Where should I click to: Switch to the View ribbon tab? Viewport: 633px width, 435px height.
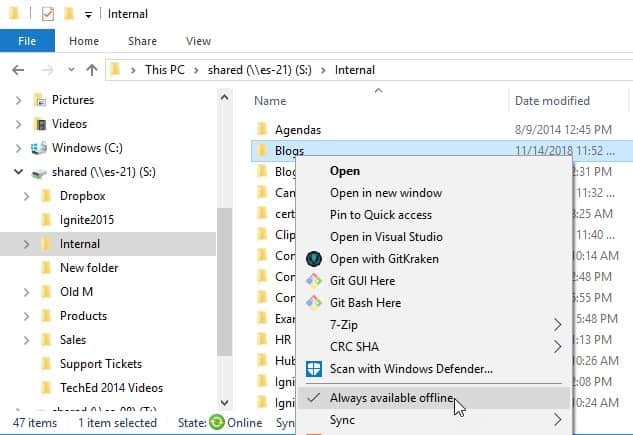coord(198,41)
